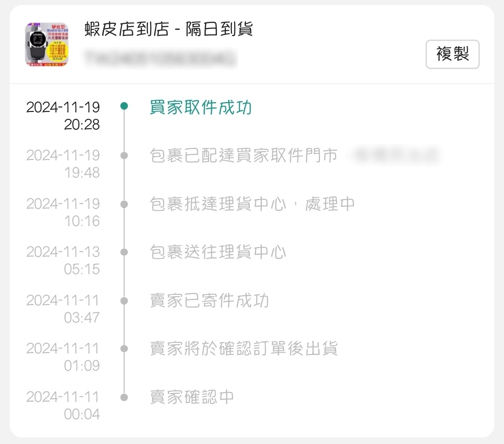This screenshot has height=444, width=504.
Task: Click the timeline dot for 賣家已寄件成功
Action: tap(124, 301)
